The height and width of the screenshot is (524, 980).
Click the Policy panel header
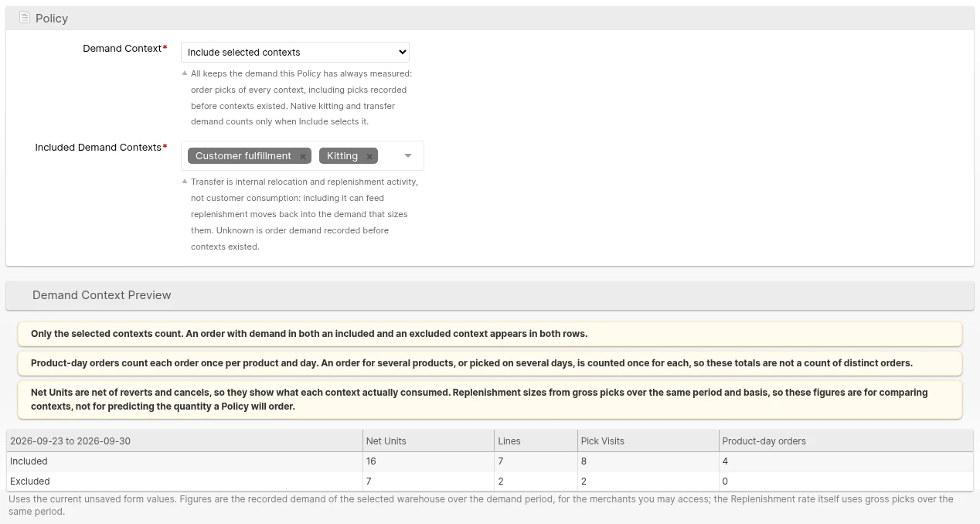490,18
